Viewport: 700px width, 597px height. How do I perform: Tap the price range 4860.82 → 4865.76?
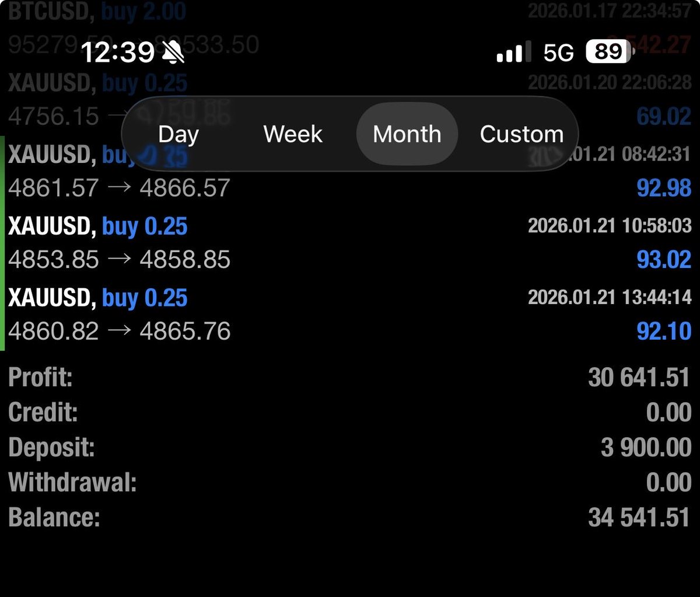[x=119, y=331]
